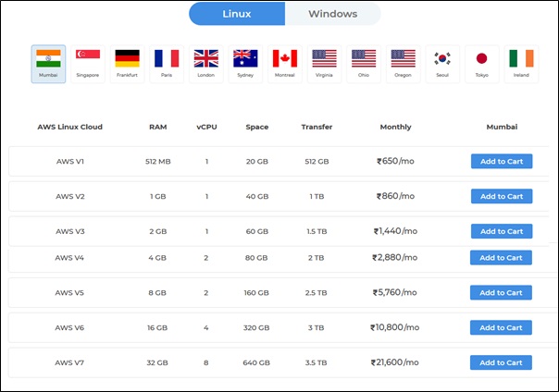This screenshot has width=559, height=392.
Task: Click the 16 GB RAM value
Action: pyautogui.click(x=157, y=327)
